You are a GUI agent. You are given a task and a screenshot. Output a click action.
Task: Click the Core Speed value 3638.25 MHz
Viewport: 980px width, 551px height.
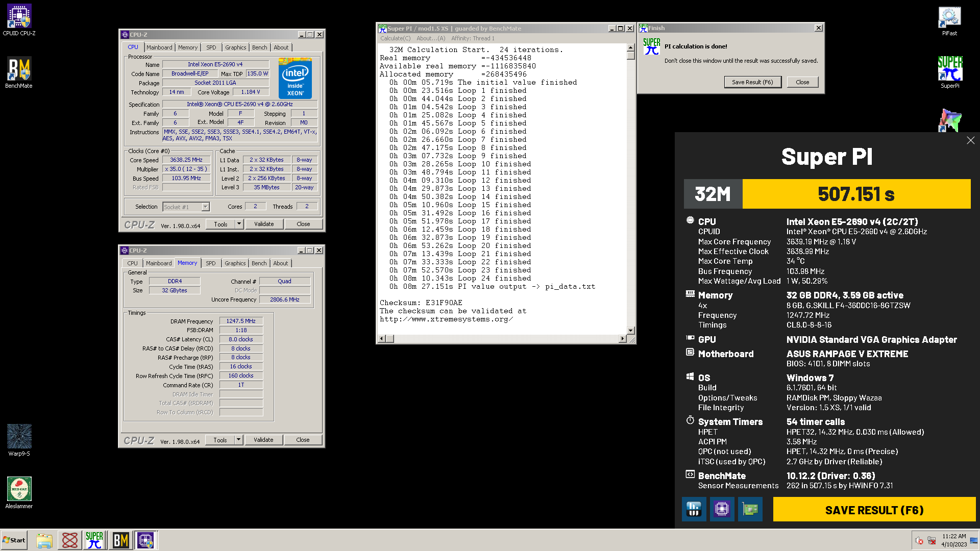(186, 160)
